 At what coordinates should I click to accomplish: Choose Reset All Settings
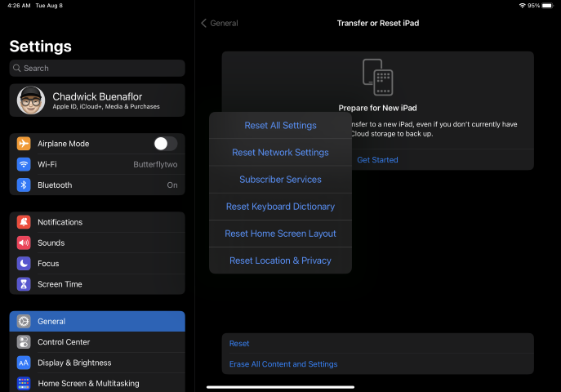pos(281,126)
